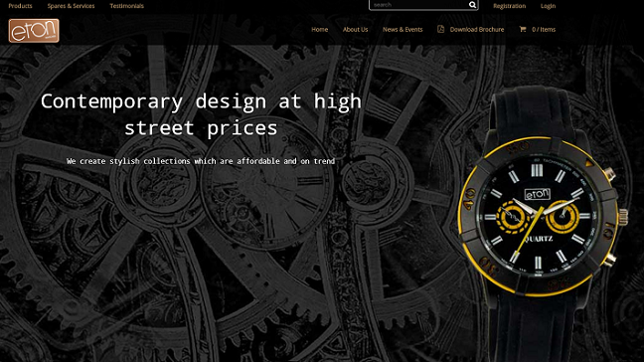Click the Contemporary design headline
Screen dimensions: 644x362
pos(201,114)
